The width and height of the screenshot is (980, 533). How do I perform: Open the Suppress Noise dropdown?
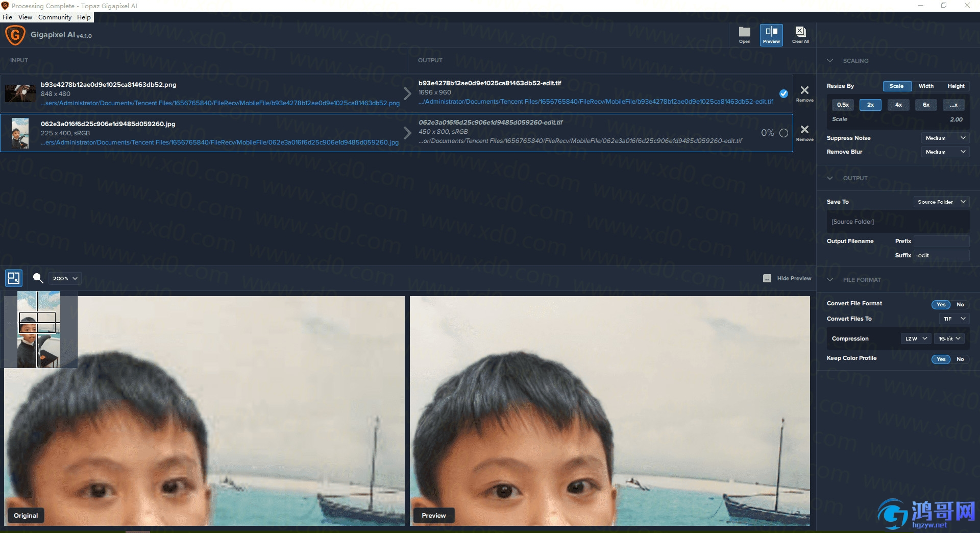pyautogui.click(x=945, y=138)
